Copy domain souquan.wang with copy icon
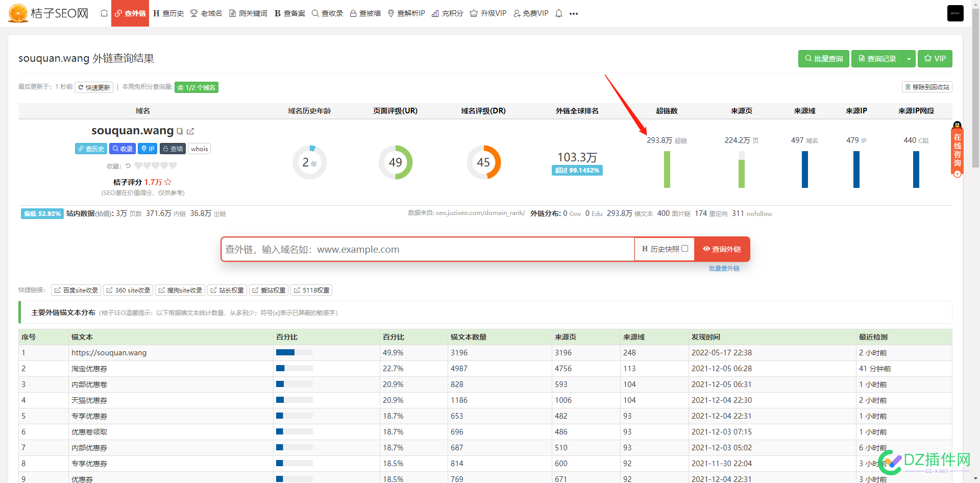This screenshot has width=980, height=483. pyautogui.click(x=180, y=131)
